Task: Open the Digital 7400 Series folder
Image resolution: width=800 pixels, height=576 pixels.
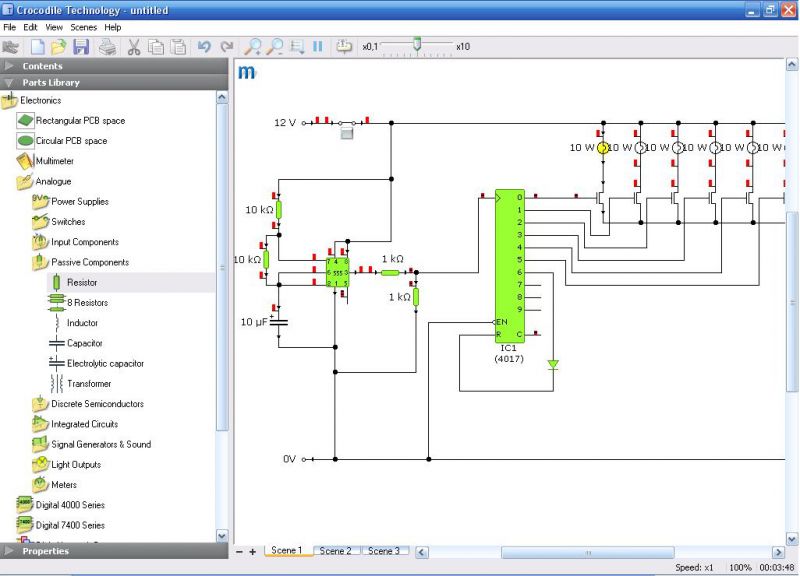Action: [61, 525]
